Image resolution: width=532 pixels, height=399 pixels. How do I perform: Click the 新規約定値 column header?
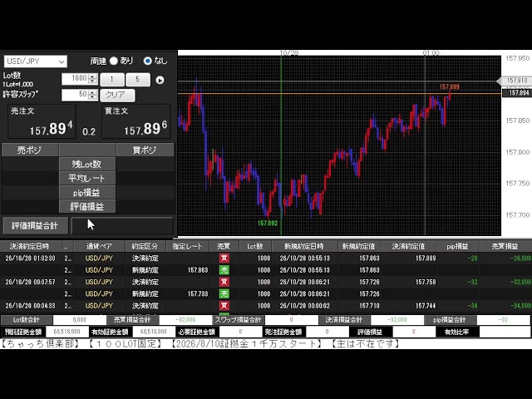point(359,246)
